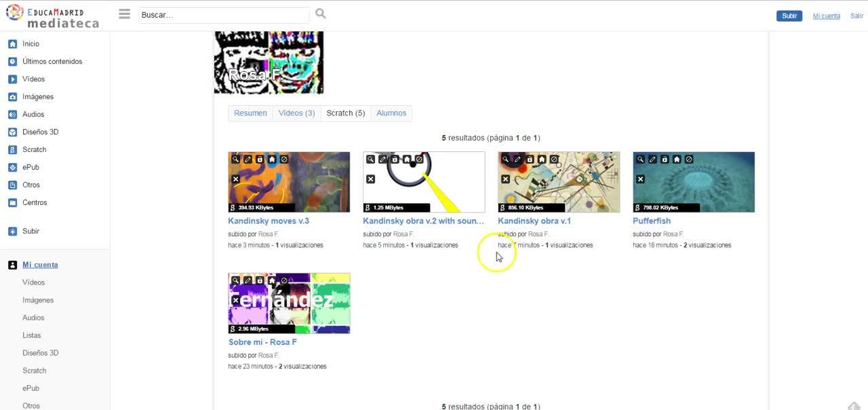868x410 pixels.
Task: Delete Kandinsky obra v.2 with its X icon
Action: pyautogui.click(x=370, y=179)
